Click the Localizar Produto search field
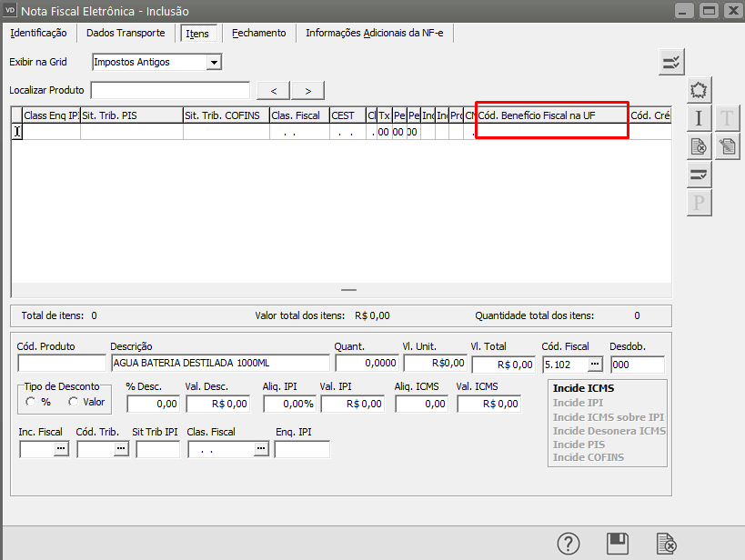 (170, 90)
